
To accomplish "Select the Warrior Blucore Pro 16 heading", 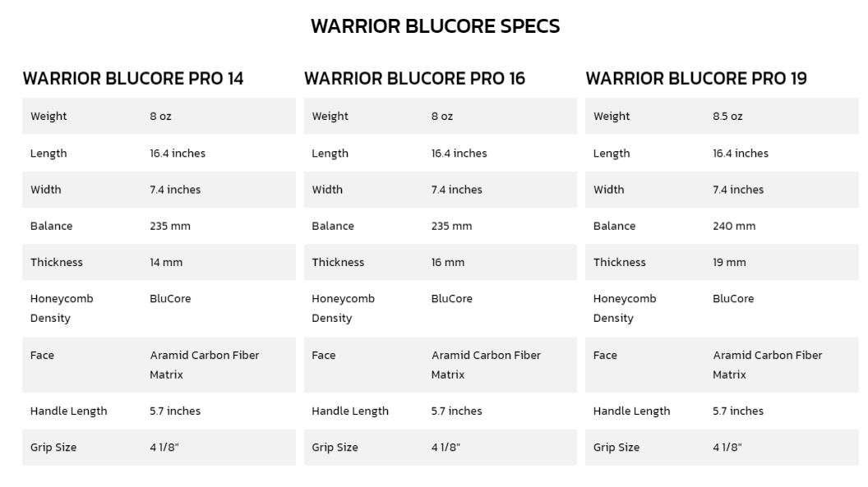I will click(x=414, y=79).
